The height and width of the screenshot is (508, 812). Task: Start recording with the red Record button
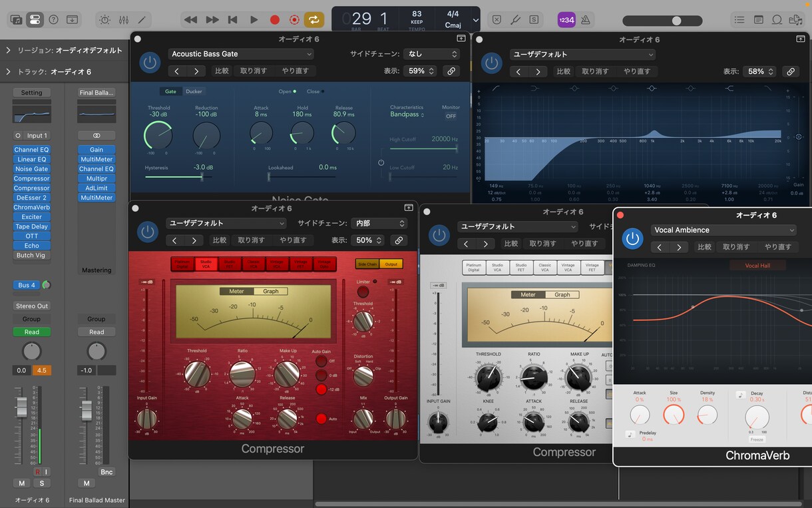274,20
